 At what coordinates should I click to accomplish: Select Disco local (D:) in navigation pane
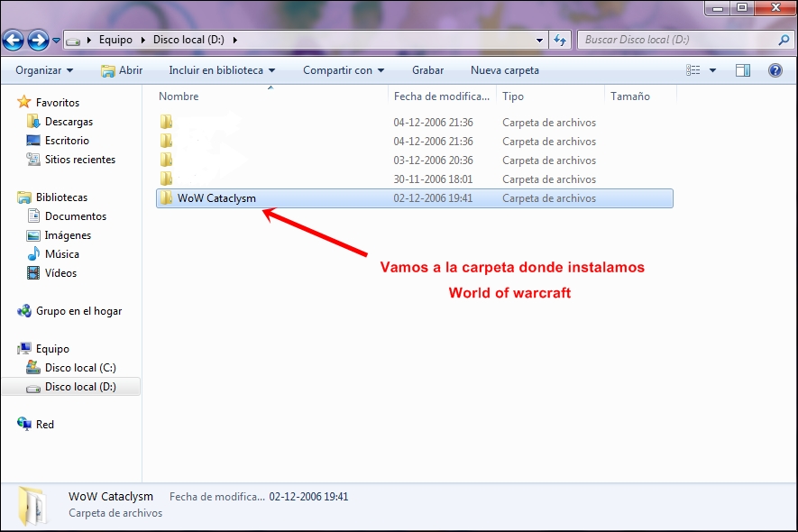(80, 387)
